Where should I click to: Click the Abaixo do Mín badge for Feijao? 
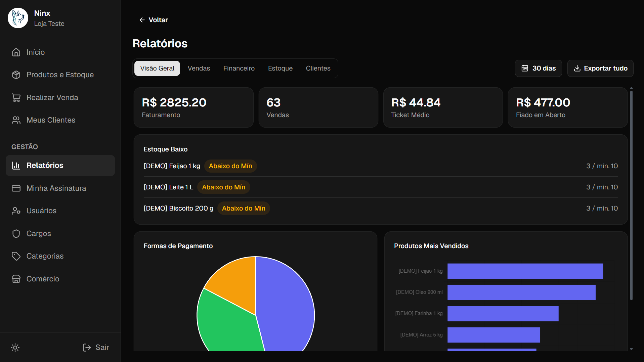pyautogui.click(x=230, y=166)
